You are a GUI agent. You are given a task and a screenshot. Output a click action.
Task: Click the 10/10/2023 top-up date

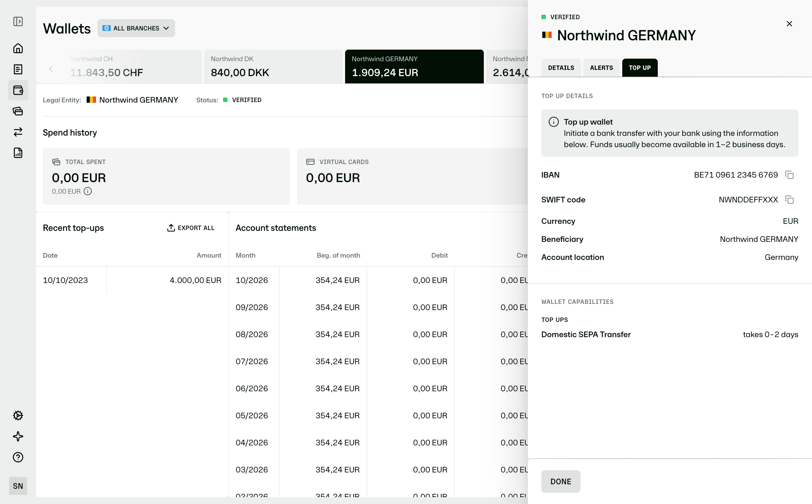[x=65, y=280]
